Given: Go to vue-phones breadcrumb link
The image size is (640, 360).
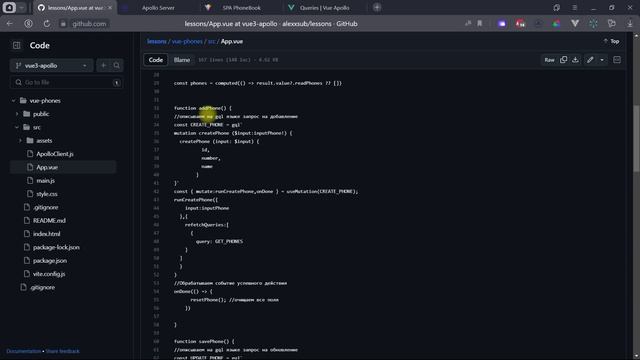Looking at the screenshot, I should click(x=187, y=41).
